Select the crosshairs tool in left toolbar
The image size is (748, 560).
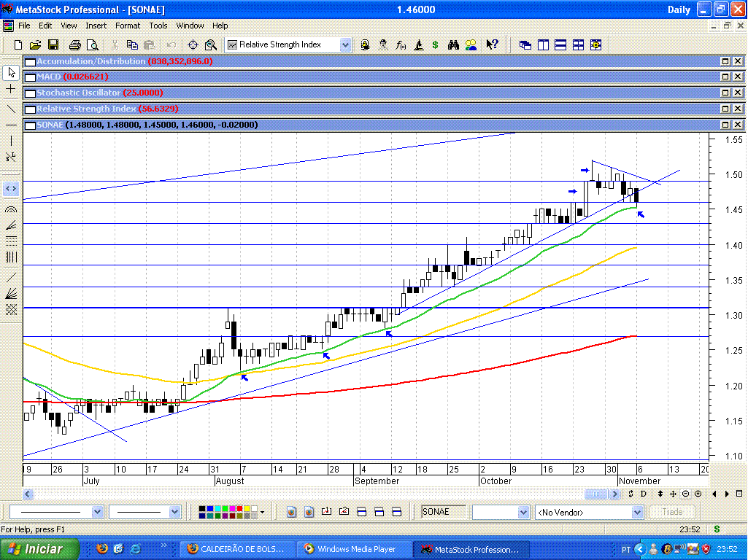tap(11, 89)
